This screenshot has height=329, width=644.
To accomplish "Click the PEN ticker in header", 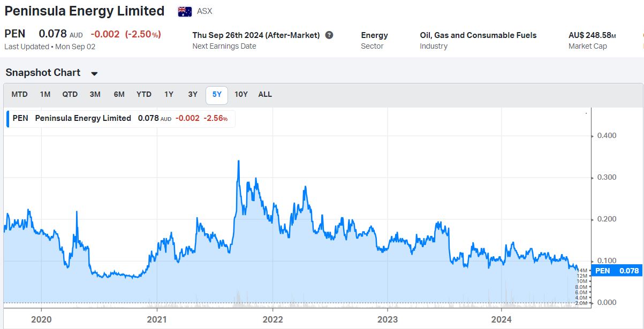I will [x=15, y=34].
